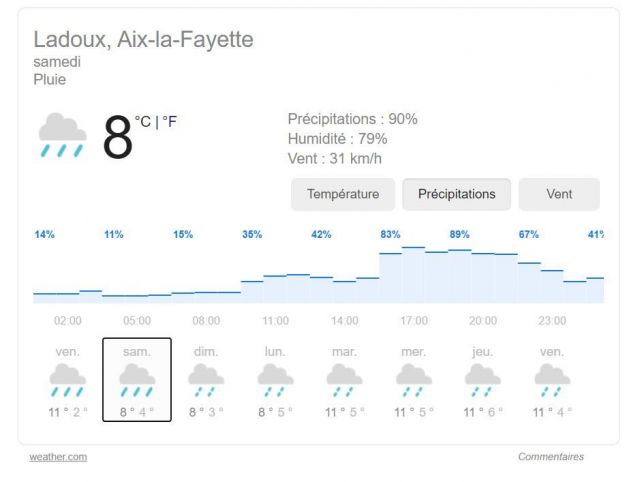Select the last day's 11° 4° temperatures

pos(551,411)
